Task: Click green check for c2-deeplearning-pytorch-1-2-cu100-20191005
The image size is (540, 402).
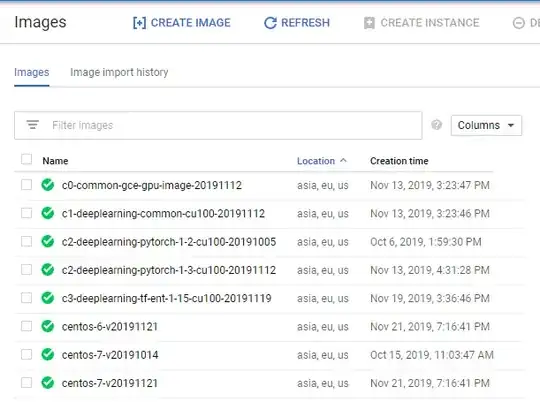Action: pyautogui.click(x=48, y=241)
